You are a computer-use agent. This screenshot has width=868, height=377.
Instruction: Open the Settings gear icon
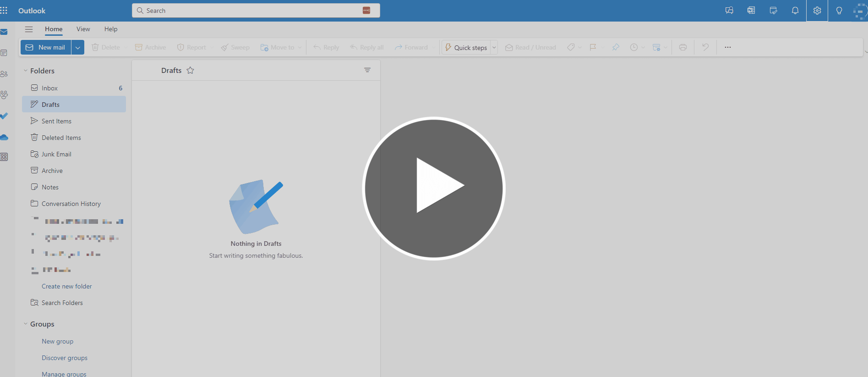tap(817, 11)
